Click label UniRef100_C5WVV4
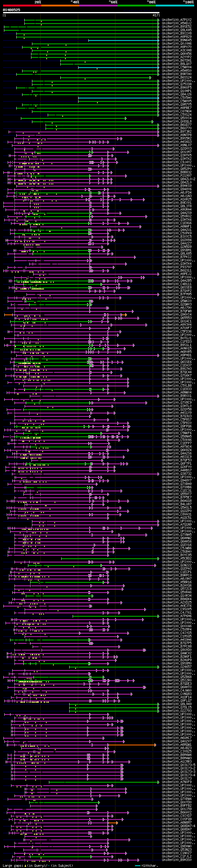This screenshot has width=197, height=868. click(x=177, y=67)
